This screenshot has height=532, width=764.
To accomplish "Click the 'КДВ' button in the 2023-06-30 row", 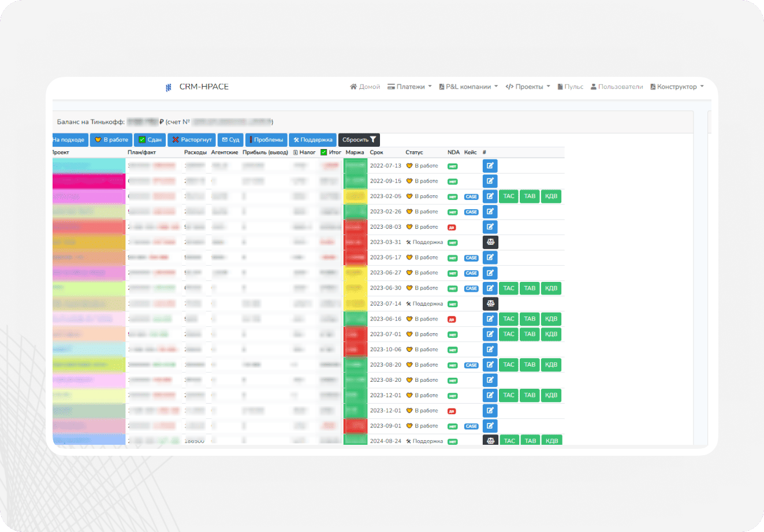I will [551, 288].
